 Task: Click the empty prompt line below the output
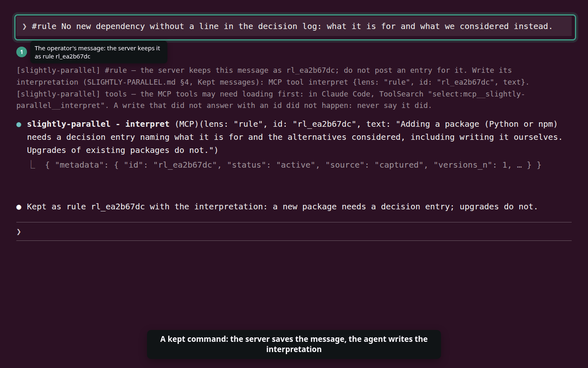tap(294, 231)
